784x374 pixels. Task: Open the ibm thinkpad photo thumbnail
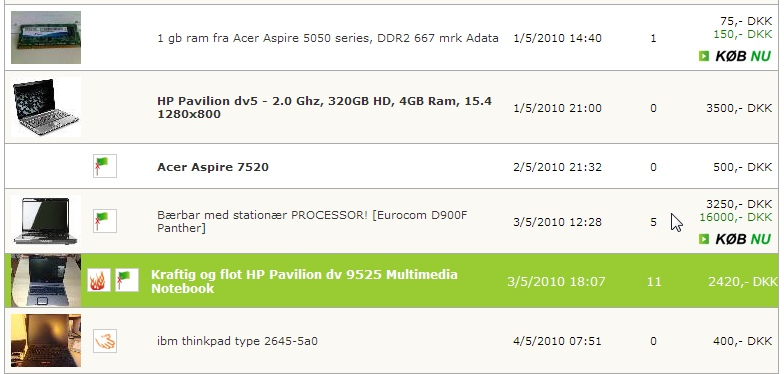pyautogui.click(x=46, y=340)
